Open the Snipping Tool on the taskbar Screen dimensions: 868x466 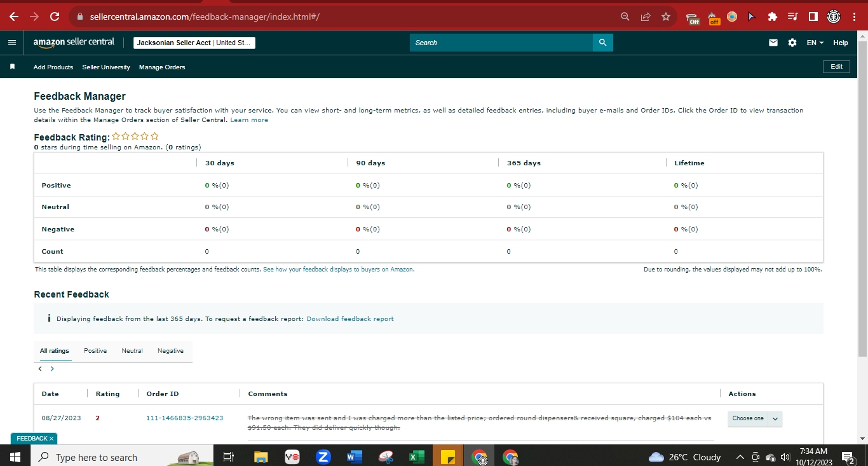pos(386,456)
